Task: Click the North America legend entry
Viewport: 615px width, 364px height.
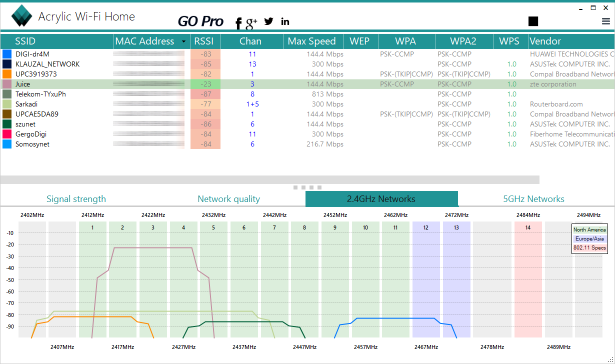Action: coord(589,230)
